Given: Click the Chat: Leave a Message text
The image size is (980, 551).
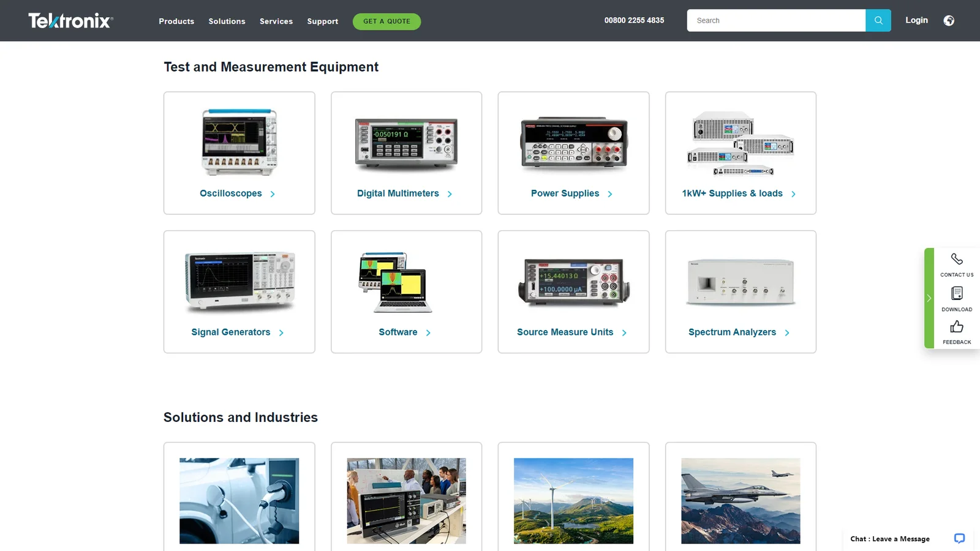Looking at the screenshot, I should click(890, 539).
